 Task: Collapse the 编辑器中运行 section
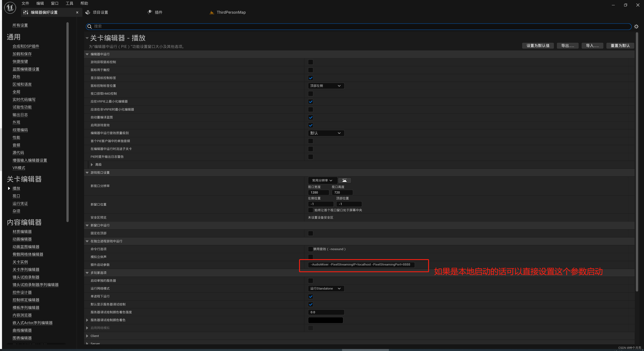click(x=87, y=54)
